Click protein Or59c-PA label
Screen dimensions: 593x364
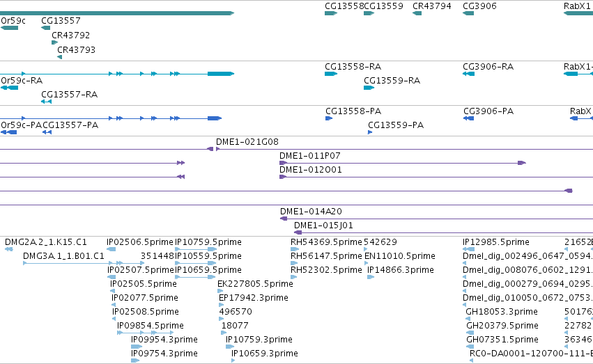click(21, 125)
